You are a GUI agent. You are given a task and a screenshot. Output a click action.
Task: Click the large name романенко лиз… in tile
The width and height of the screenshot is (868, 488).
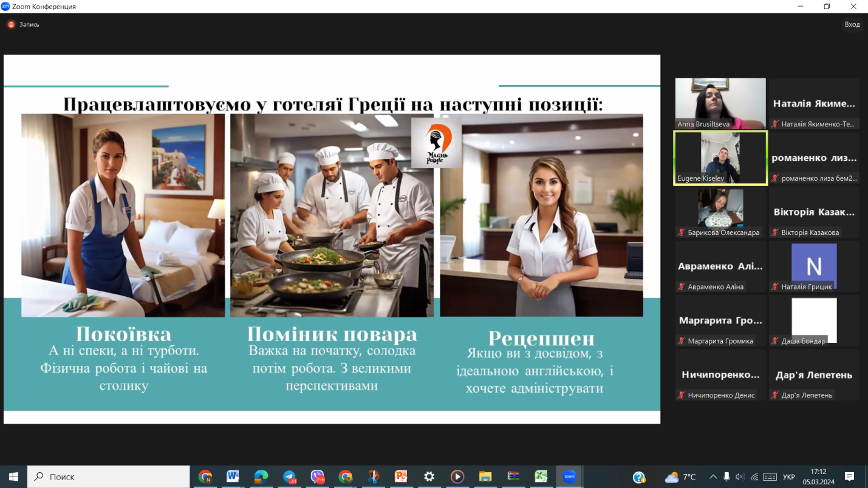(814, 158)
